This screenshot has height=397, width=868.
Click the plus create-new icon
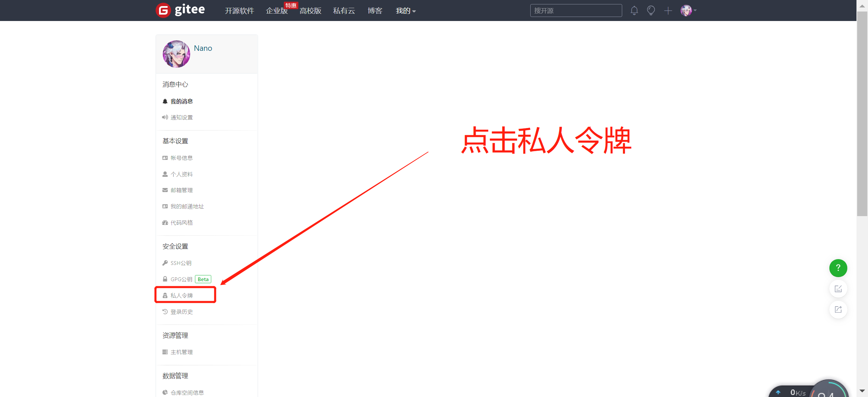(668, 11)
